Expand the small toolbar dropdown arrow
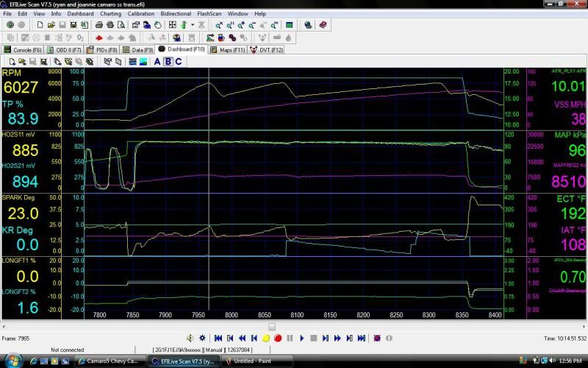588x368 pixels. click(x=193, y=24)
